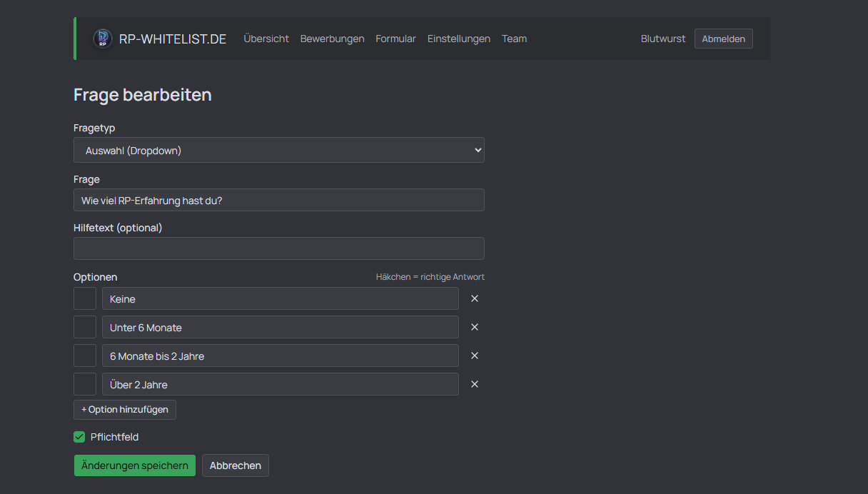
Task: Click the "Häkchen = richtige Antwort" hint
Action: point(430,277)
